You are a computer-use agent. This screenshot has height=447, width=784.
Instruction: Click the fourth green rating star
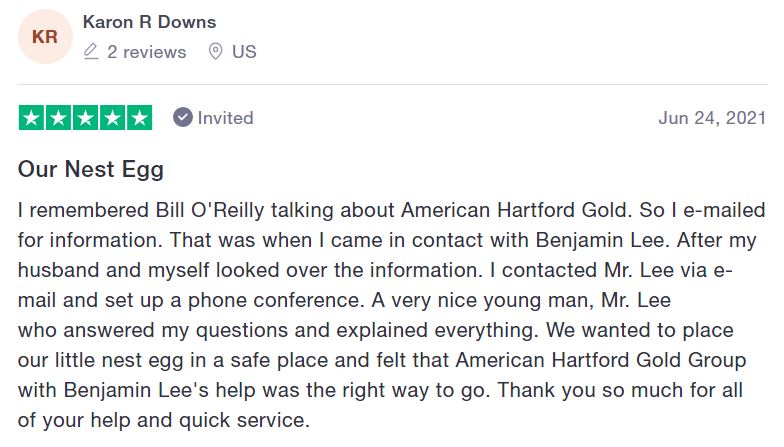[113, 118]
